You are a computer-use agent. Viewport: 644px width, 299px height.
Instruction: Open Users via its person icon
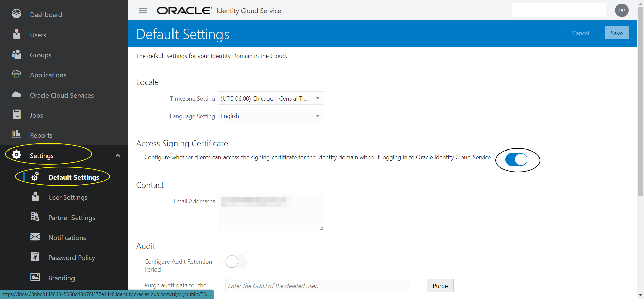point(16,34)
